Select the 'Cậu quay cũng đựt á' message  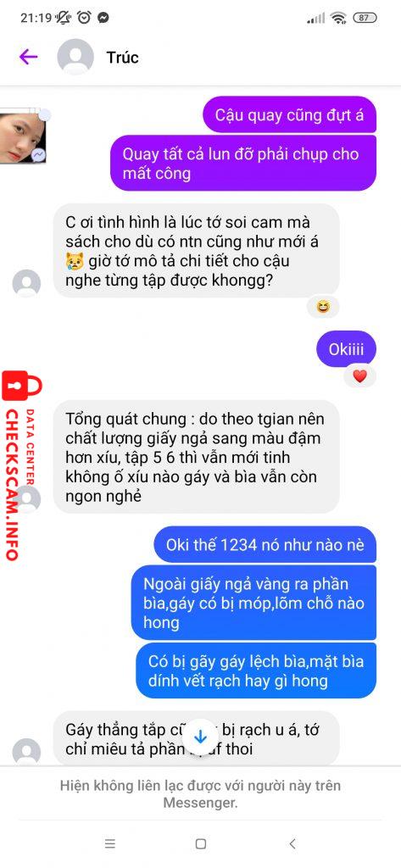coord(290,115)
